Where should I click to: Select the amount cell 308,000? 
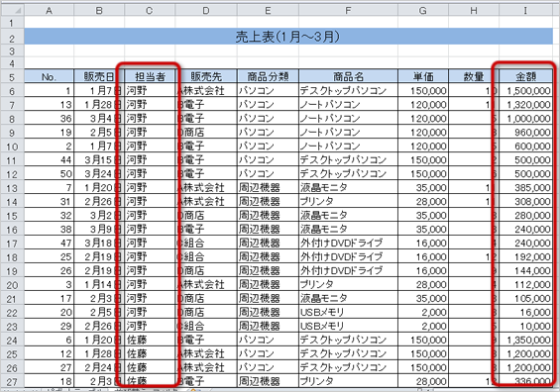(525, 202)
